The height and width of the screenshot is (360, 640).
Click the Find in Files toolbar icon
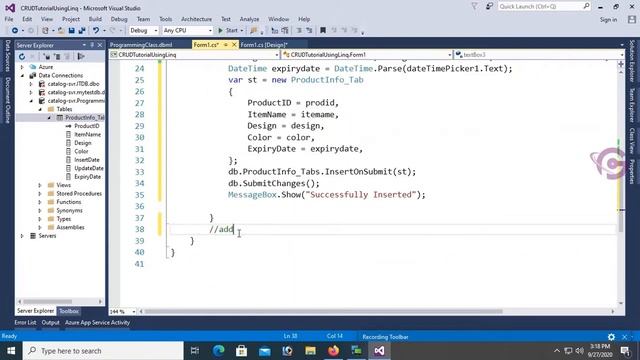[254, 31]
